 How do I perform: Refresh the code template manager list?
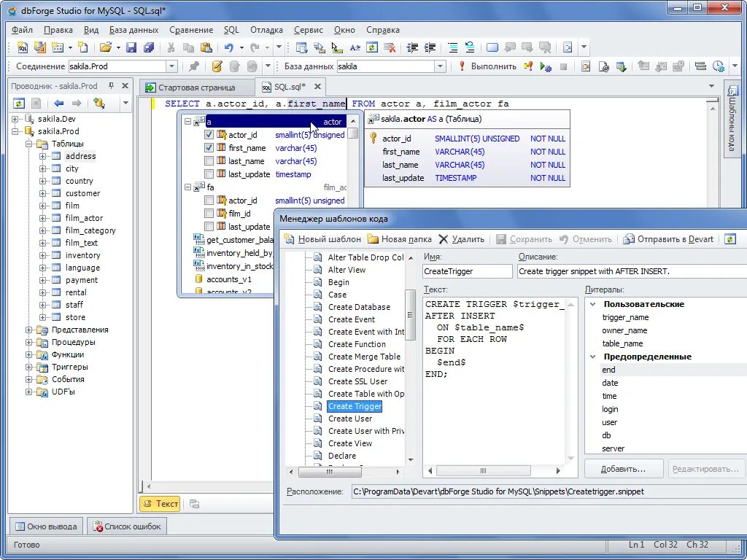click(x=729, y=239)
